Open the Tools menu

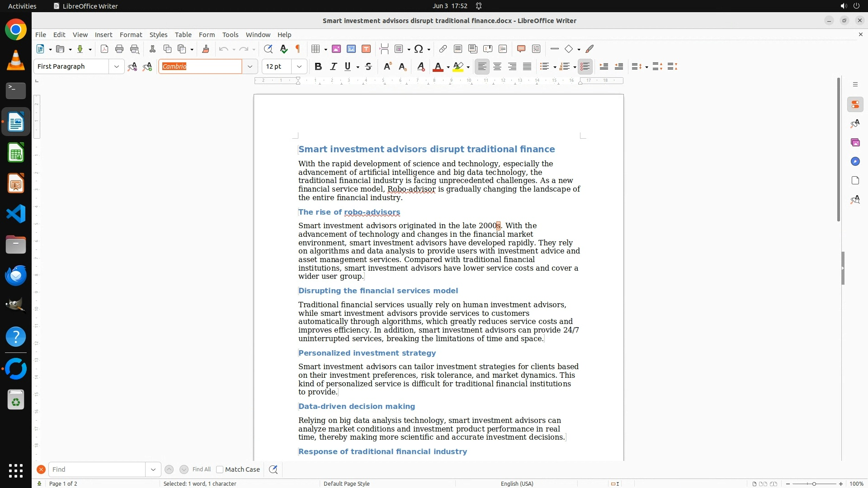(x=230, y=35)
